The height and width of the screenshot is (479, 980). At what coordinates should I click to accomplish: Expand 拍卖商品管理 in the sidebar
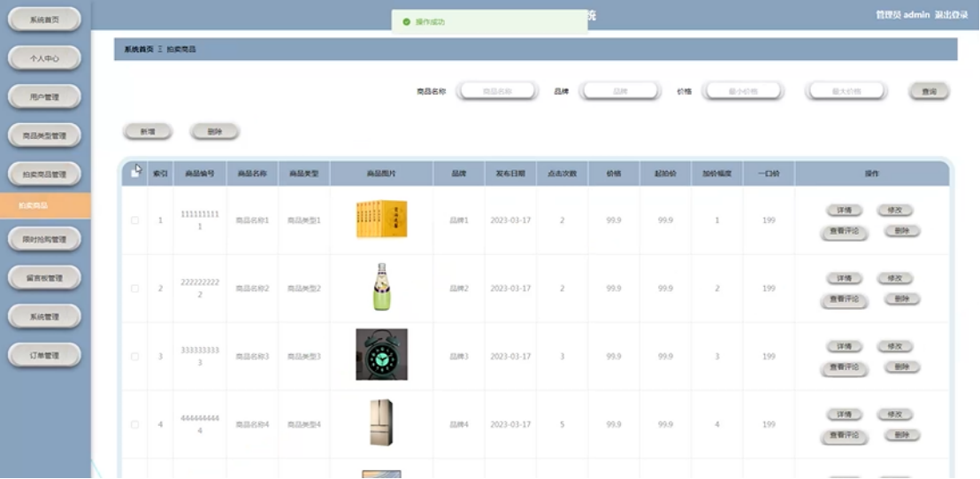pos(44,174)
